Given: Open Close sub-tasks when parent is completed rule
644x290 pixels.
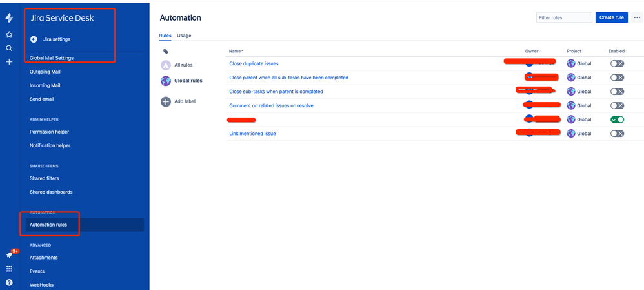Looking at the screenshot, I should pos(276,91).
